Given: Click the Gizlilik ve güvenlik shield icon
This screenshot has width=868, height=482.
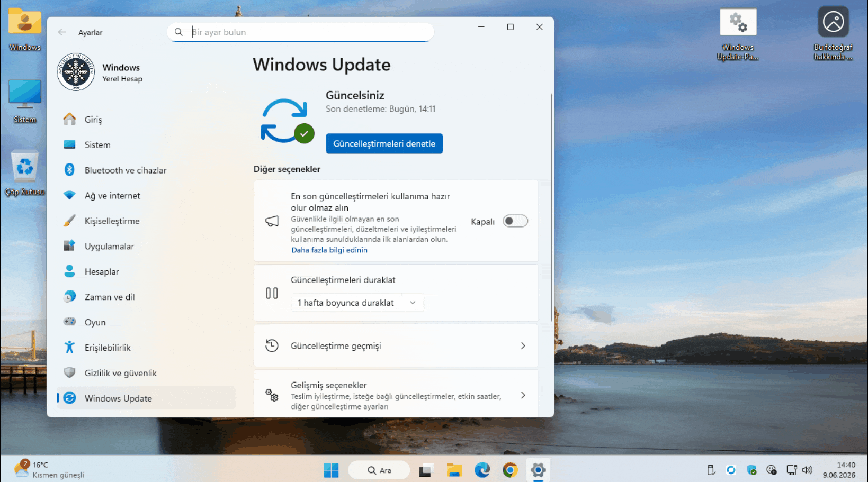Looking at the screenshot, I should [69, 372].
